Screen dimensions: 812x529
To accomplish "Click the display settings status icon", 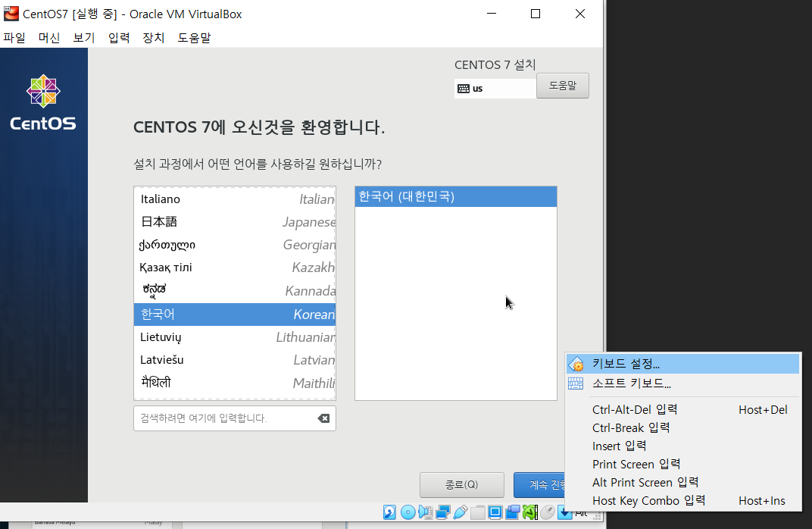I will pyautogui.click(x=495, y=512).
